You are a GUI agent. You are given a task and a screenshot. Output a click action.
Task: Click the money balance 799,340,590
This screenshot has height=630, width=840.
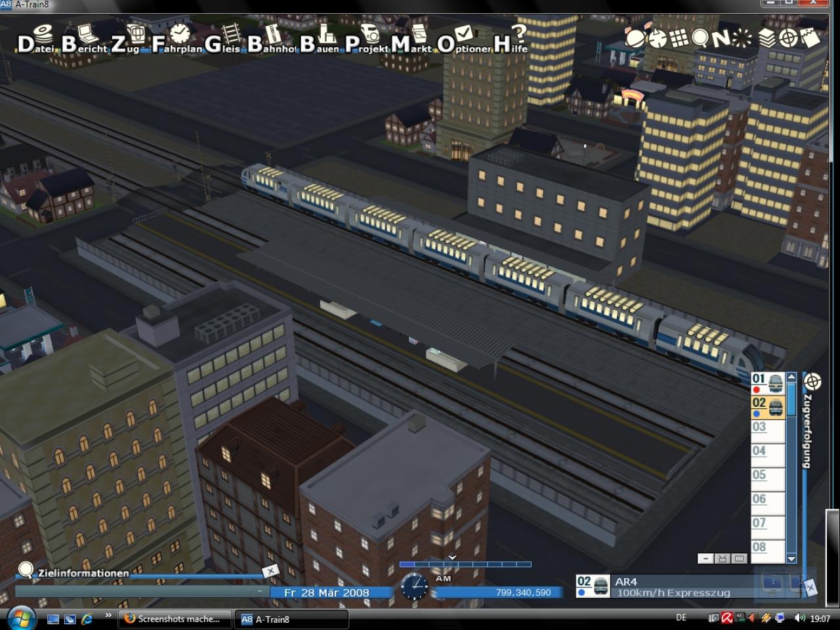(x=523, y=593)
